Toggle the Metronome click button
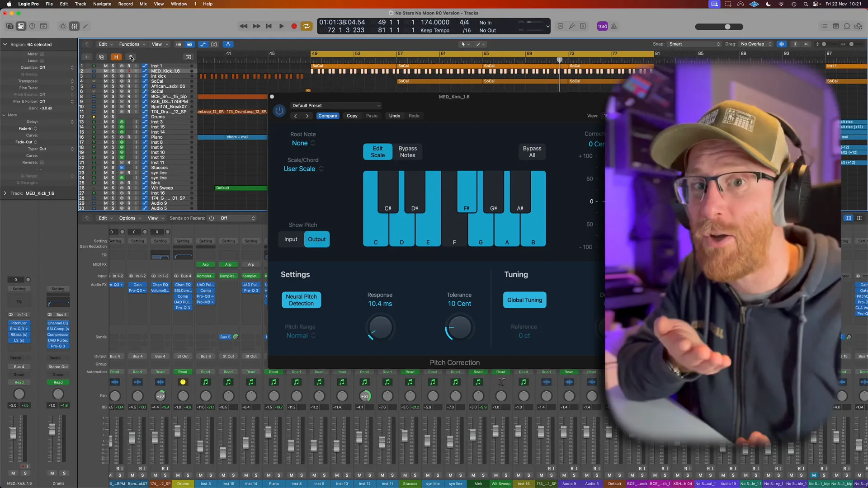This screenshot has width=868, height=488. (x=614, y=26)
